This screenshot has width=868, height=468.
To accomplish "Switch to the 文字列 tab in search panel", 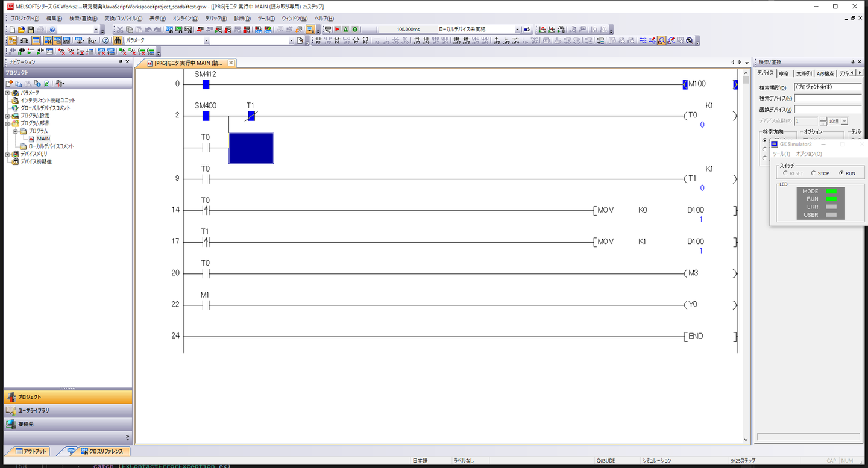I will pyautogui.click(x=804, y=73).
